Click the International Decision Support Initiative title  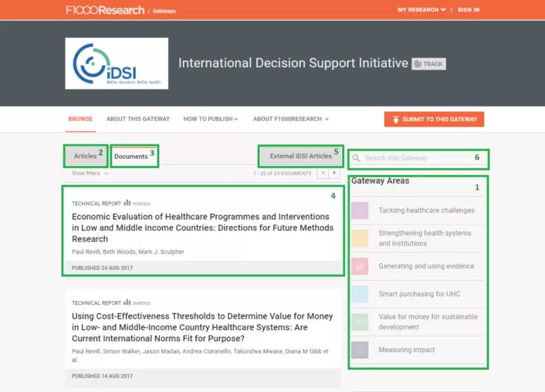coord(293,63)
